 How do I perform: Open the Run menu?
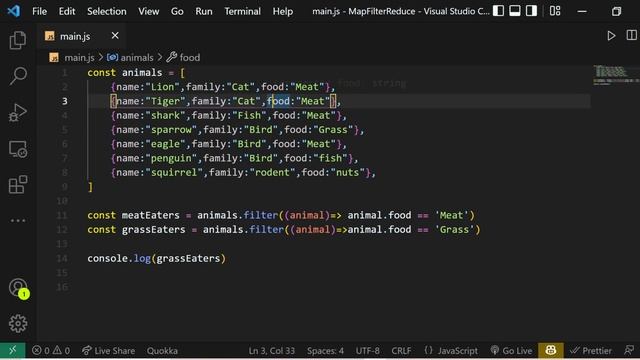click(204, 11)
